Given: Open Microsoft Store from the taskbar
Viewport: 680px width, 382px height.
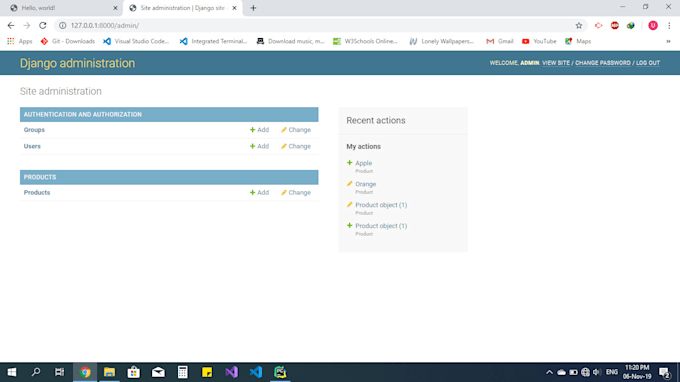Looking at the screenshot, I should point(134,372).
